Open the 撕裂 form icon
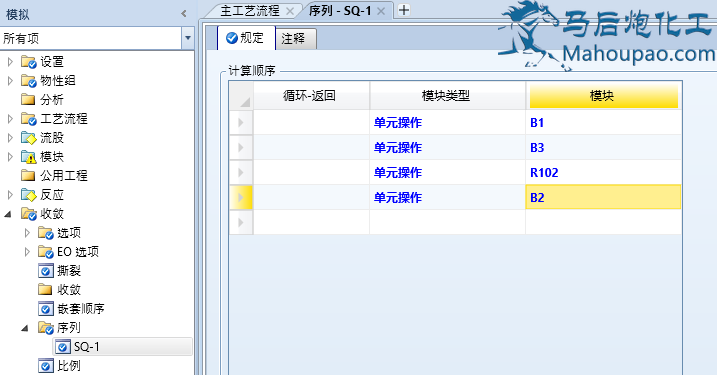 (x=45, y=271)
